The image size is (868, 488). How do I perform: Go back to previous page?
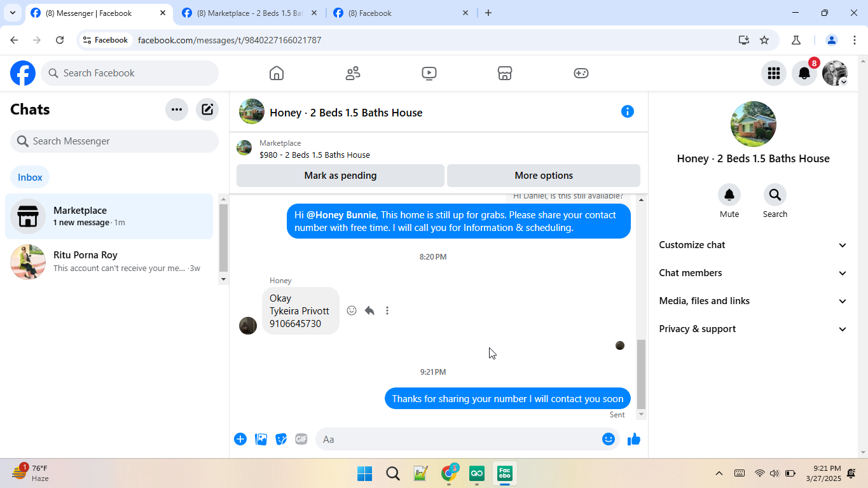[x=14, y=40]
